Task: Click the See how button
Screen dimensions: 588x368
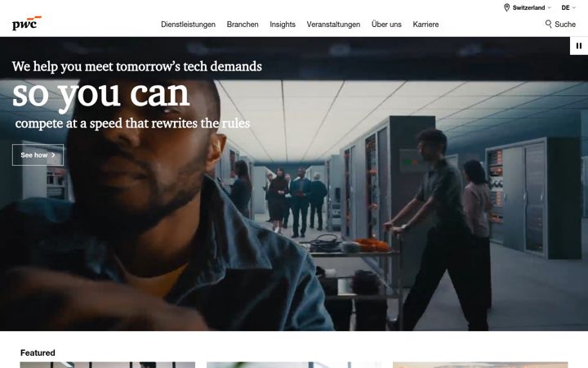Action: click(x=38, y=155)
